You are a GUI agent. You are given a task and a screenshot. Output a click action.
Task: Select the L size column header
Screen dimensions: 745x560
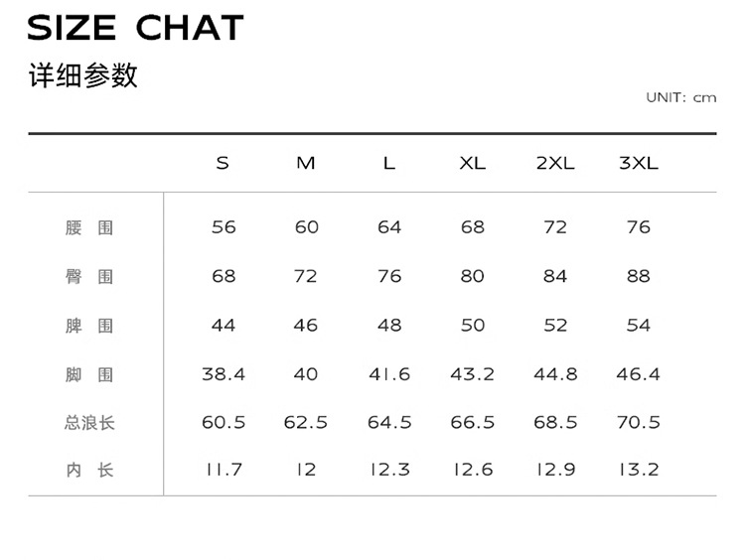(x=389, y=163)
